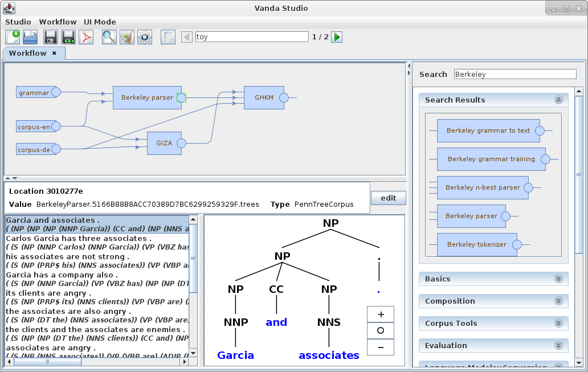Create a new workflow with the plus-page icon

click(13, 37)
